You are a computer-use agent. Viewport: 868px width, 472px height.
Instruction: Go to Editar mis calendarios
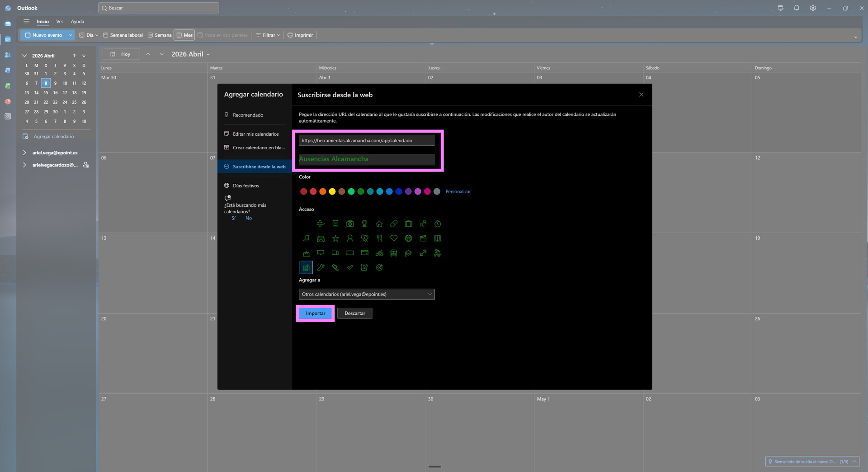click(x=255, y=134)
